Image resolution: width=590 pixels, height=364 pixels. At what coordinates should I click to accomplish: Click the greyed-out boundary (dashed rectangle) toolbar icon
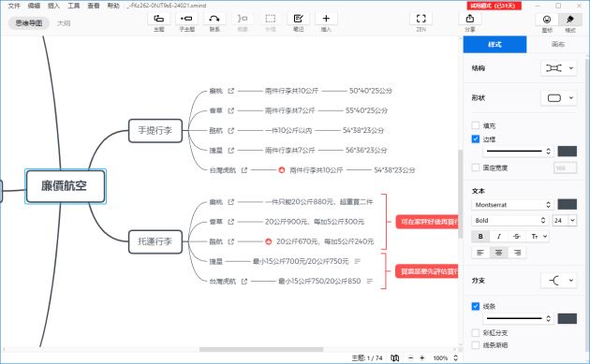(x=270, y=19)
